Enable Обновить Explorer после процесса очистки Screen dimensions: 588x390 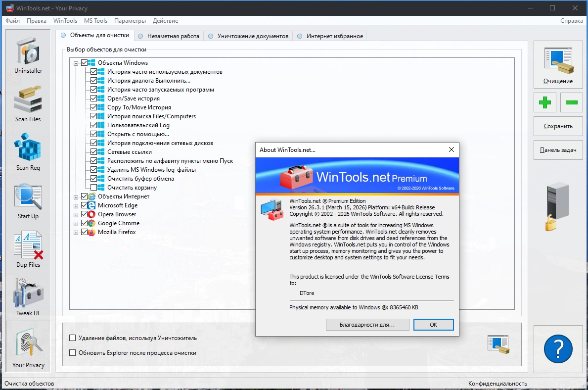[73, 353]
